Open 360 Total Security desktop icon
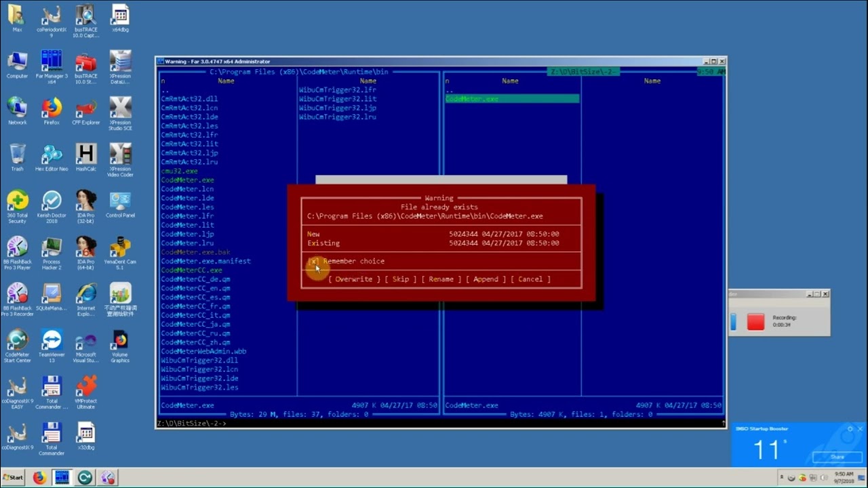Viewport: 868px width, 488px height. click(17, 207)
